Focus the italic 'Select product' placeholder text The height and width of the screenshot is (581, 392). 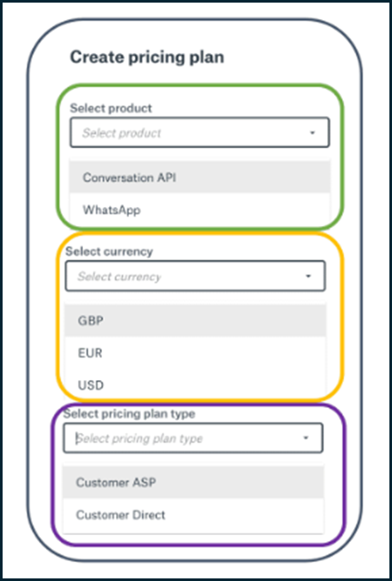(121, 133)
